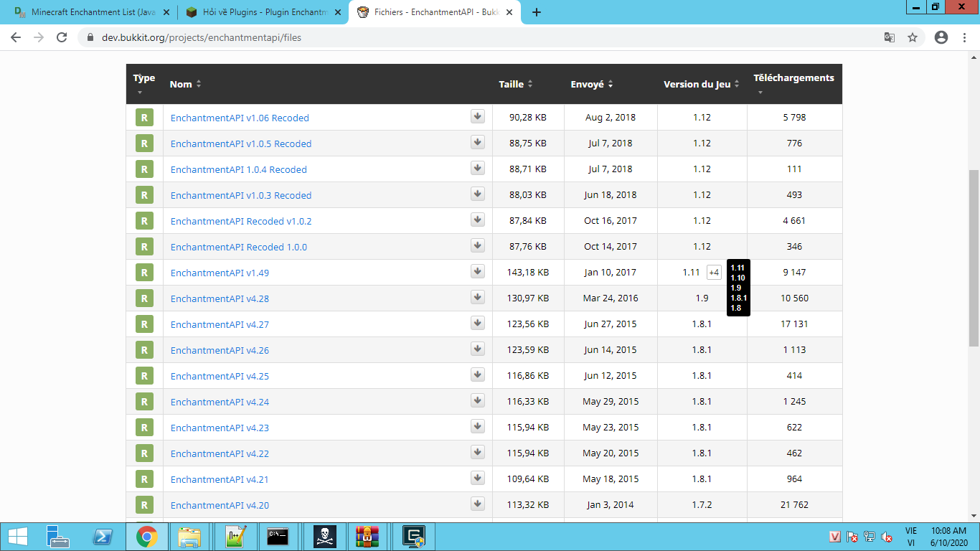Sort files by Envoyé date
The height and width of the screenshot is (551, 980).
point(591,84)
